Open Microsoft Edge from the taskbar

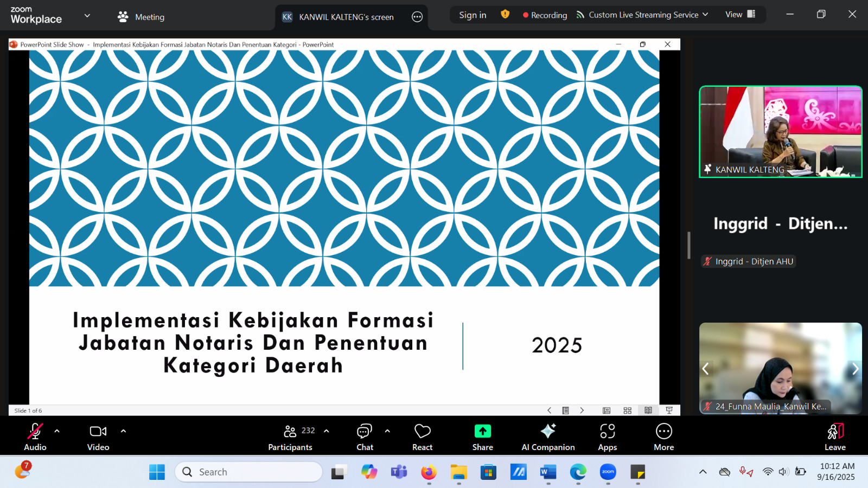point(578,472)
